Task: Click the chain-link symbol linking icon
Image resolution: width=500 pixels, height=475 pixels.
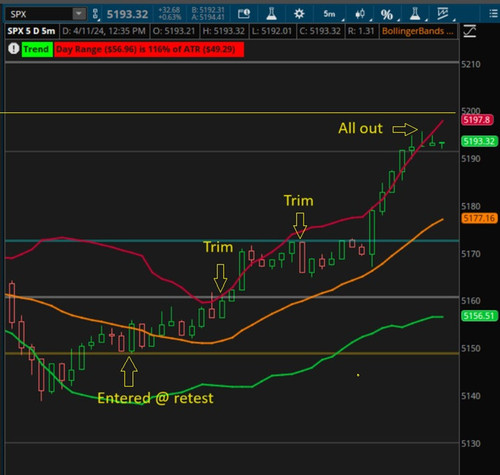Action: [96, 14]
